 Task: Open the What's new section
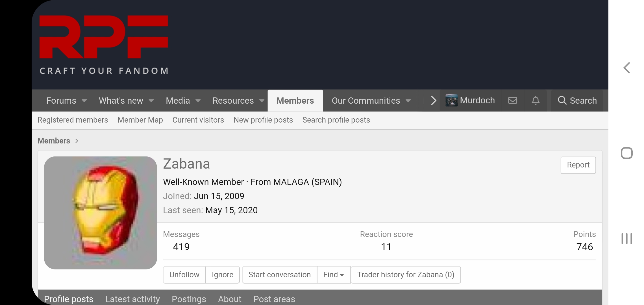click(x=121, y=101)
